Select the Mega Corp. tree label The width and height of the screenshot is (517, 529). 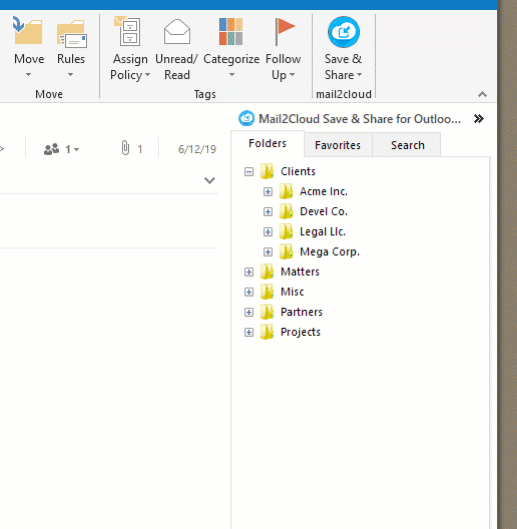point(330,252)
